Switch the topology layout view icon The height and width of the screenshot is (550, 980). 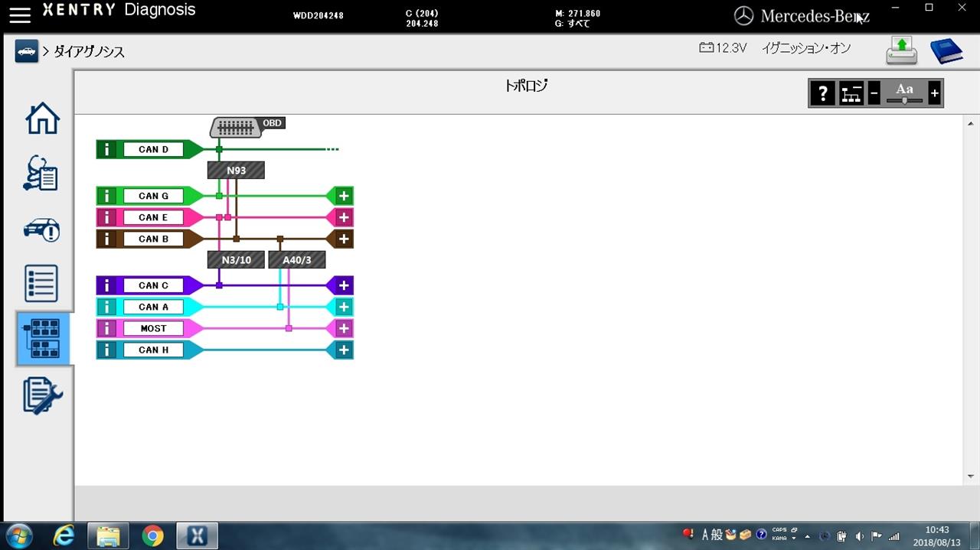[851, 93]
